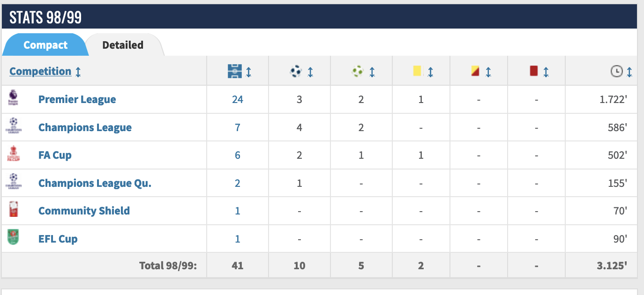Click the red card icon header
Image resolution: width=644 pixels, height=295 pixels.
click(x=533, y=71)
